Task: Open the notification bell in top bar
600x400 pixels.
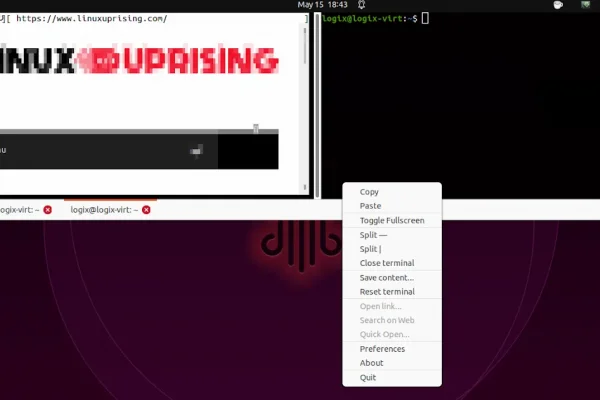Action: (361, 5)
